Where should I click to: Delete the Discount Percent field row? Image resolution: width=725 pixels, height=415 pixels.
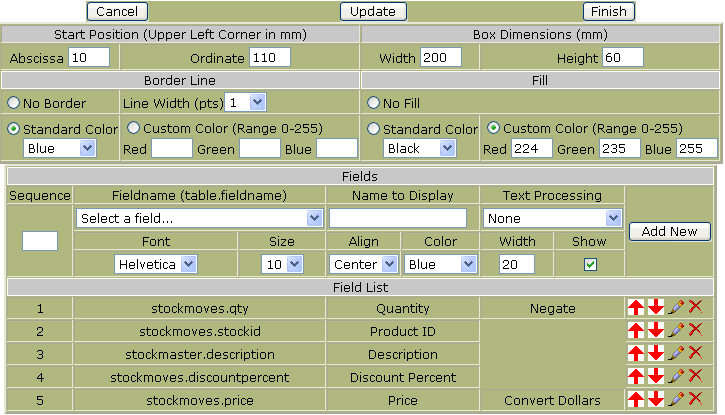(696, 376)
